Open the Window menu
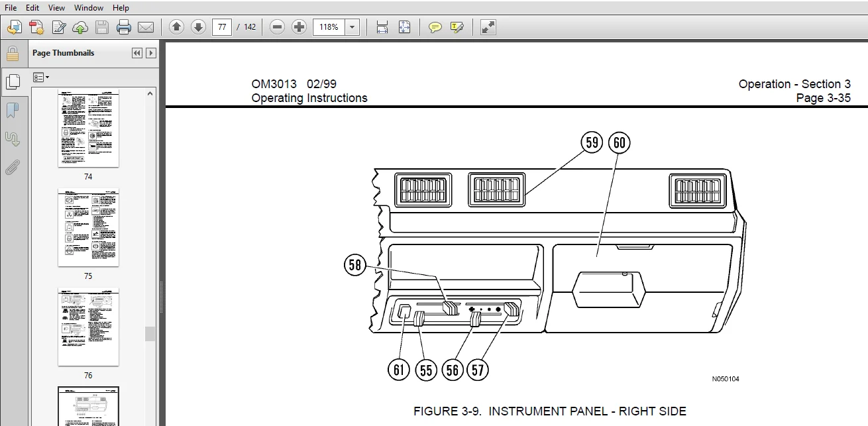The height and width of the screenshot is (426, 868). pos(88,8)
